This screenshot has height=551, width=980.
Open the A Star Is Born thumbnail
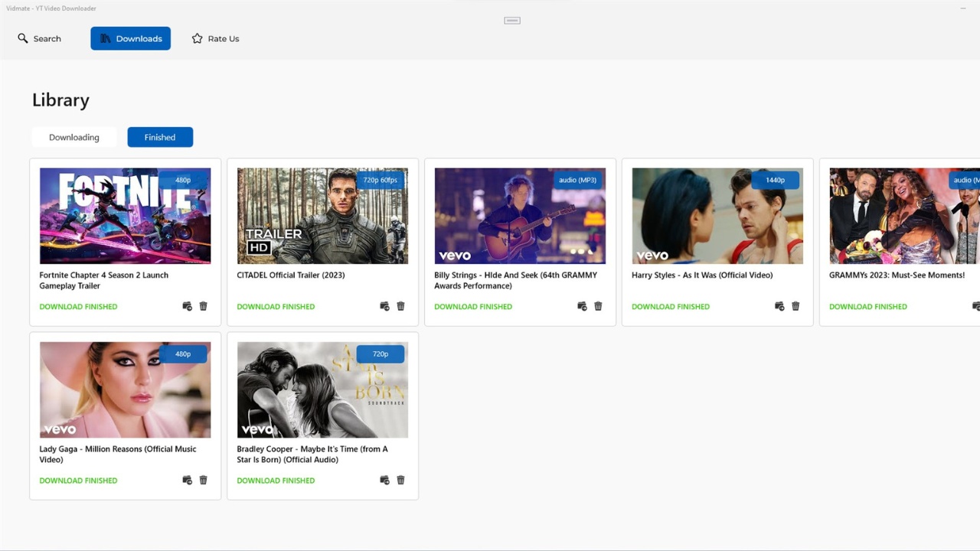pyautogui.click(x=322, y=390)
